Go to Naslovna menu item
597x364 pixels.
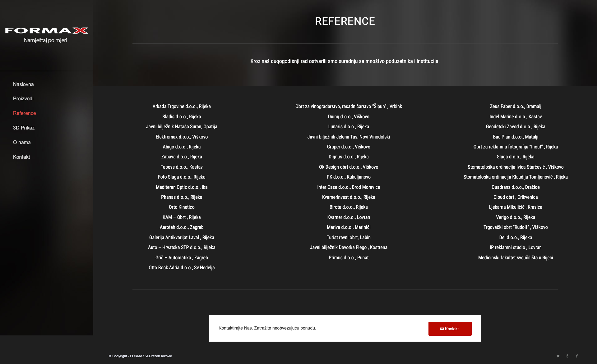click(x=23, y=84)
